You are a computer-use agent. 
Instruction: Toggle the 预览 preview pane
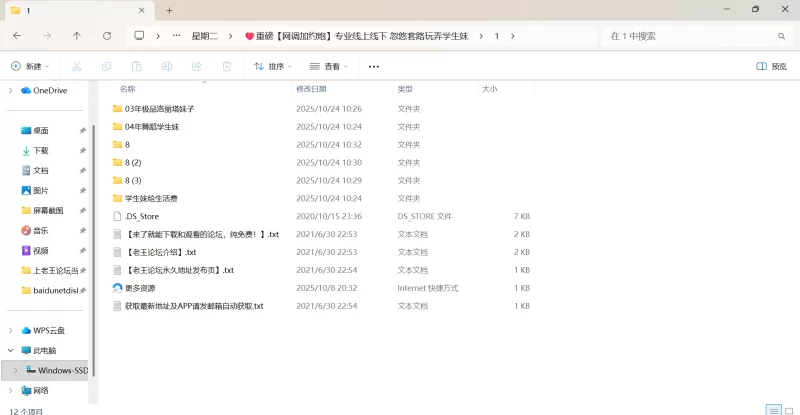(771, 67)
